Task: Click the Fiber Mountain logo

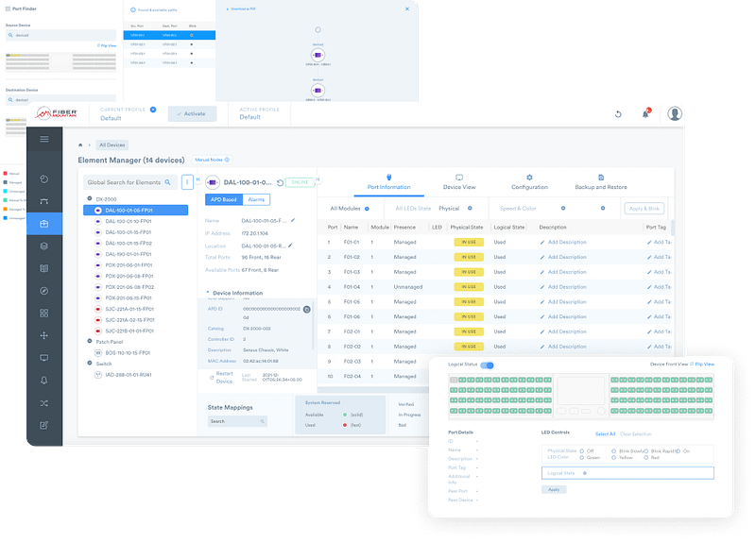Action: [57, 113]
